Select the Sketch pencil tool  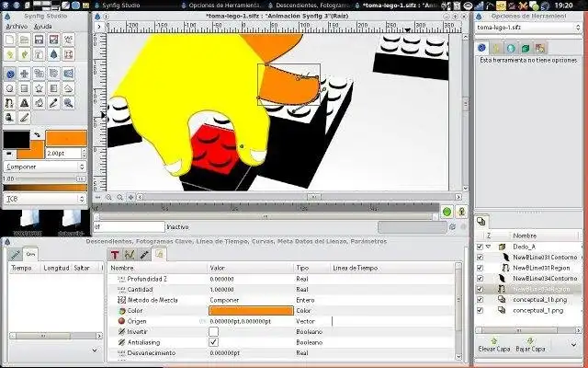coord(25,118)
